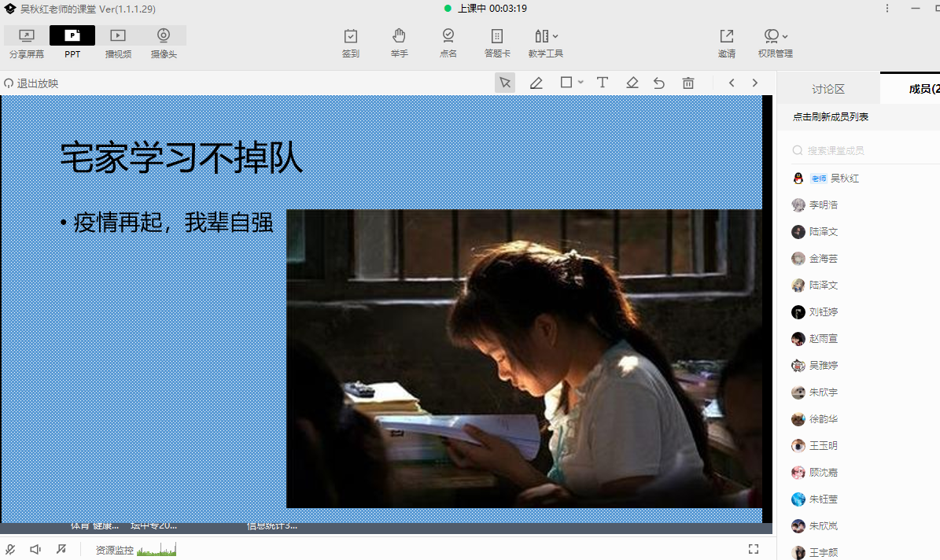Undo the last annotation

click(659, 83)
